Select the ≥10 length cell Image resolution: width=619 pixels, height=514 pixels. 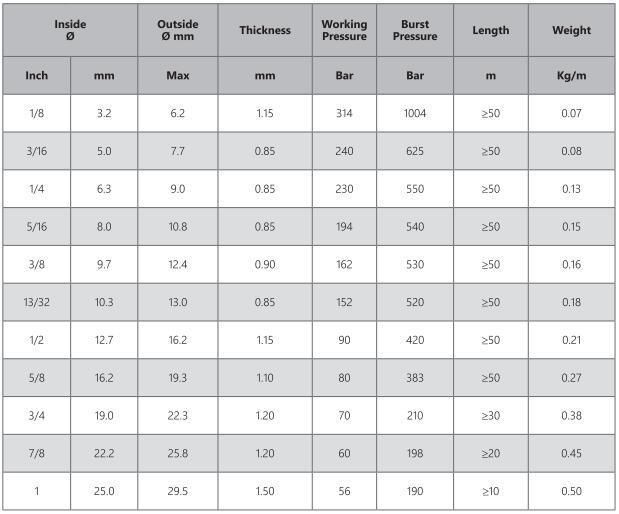pos(491,491)
